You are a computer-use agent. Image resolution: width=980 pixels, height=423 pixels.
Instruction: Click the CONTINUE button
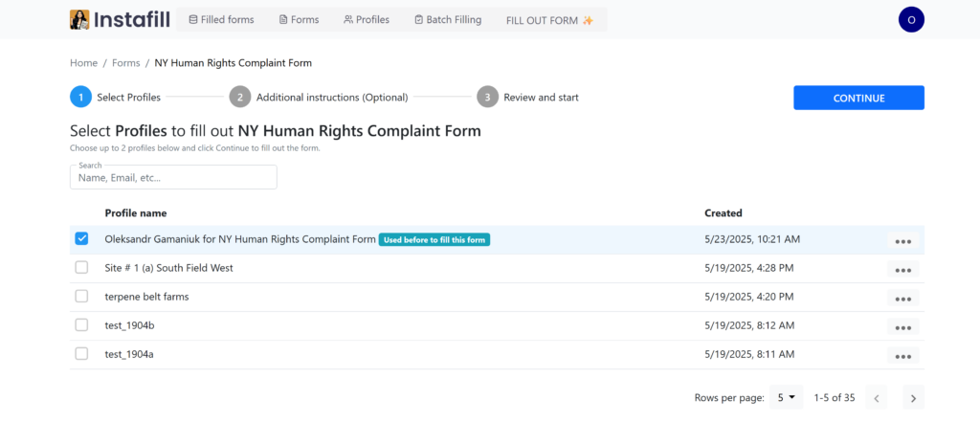click(858, 99)
